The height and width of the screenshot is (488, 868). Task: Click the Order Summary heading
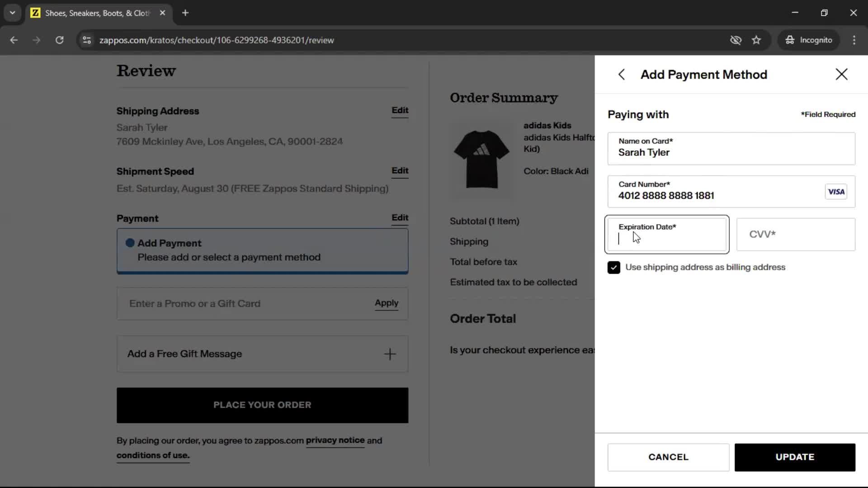pyautogui.click(x=504, y=98)
